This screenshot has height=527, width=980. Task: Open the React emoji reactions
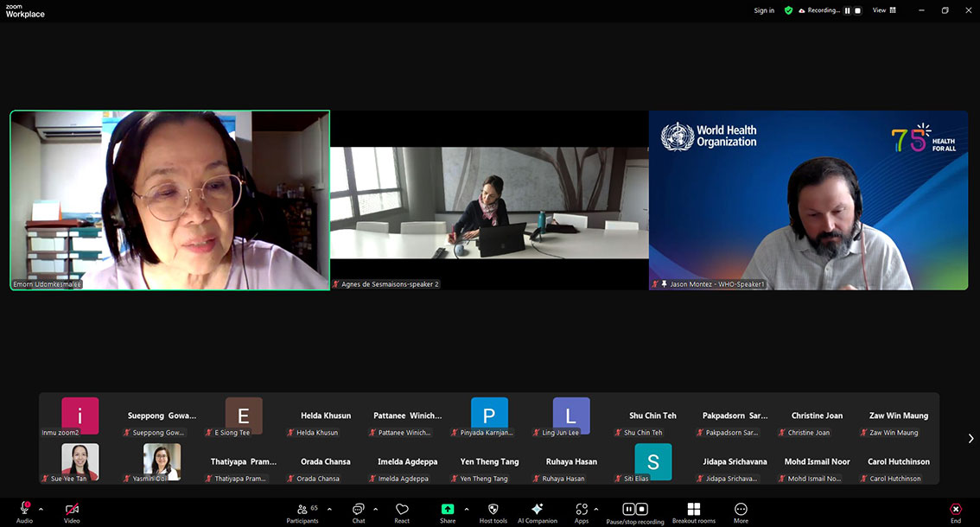pyautogui.click(x=402, y=511)
